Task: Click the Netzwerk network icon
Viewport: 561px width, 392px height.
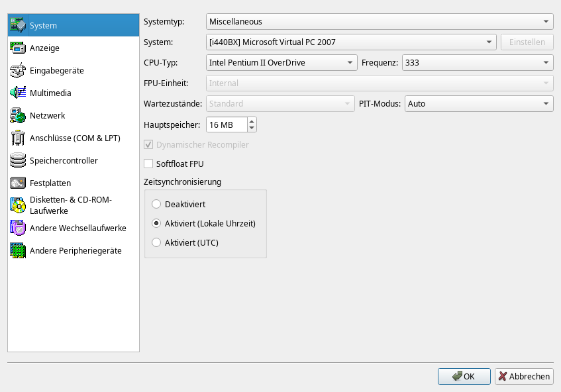Action: point(18,115)
